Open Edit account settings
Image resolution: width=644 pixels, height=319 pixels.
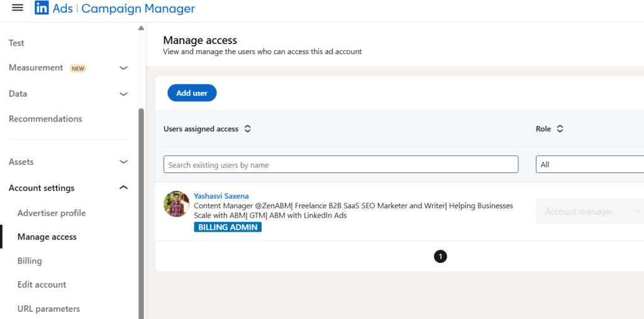(42, 284)
